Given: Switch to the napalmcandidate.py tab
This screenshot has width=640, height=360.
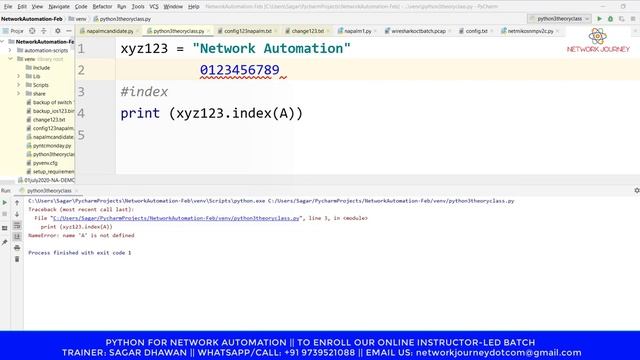Looking at the screenshot, I should [110, 31].
